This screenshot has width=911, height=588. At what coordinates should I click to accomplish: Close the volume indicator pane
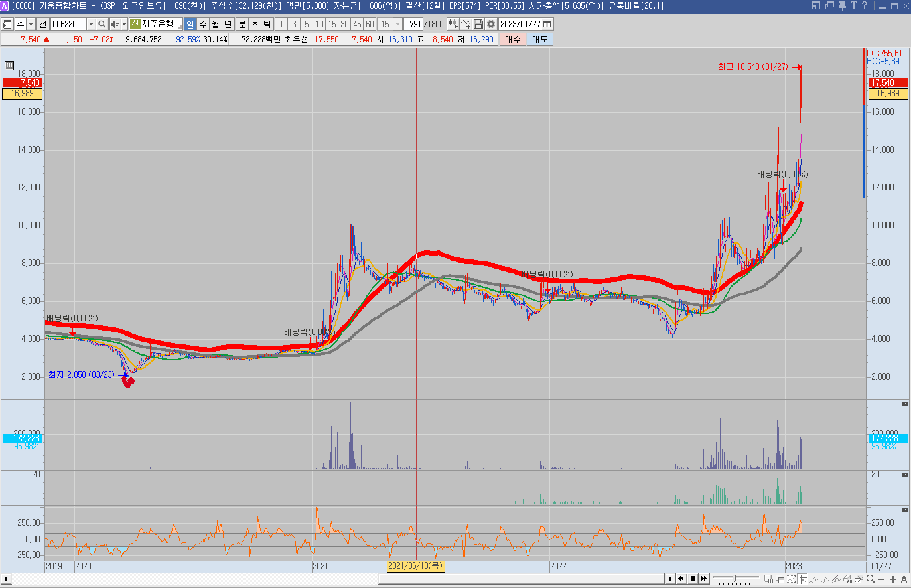(904, 404)
